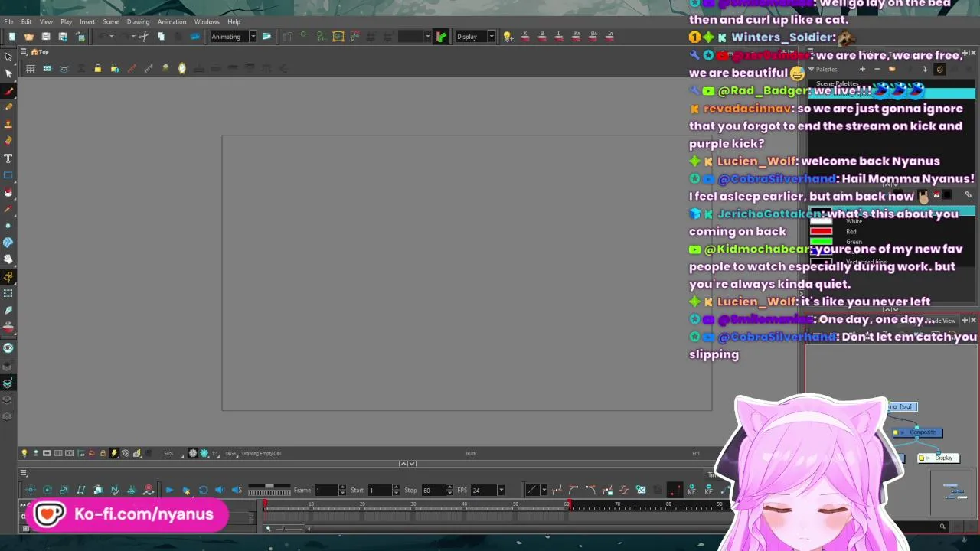
Task: Select the Pencil tool
Action: pos(8,107)
